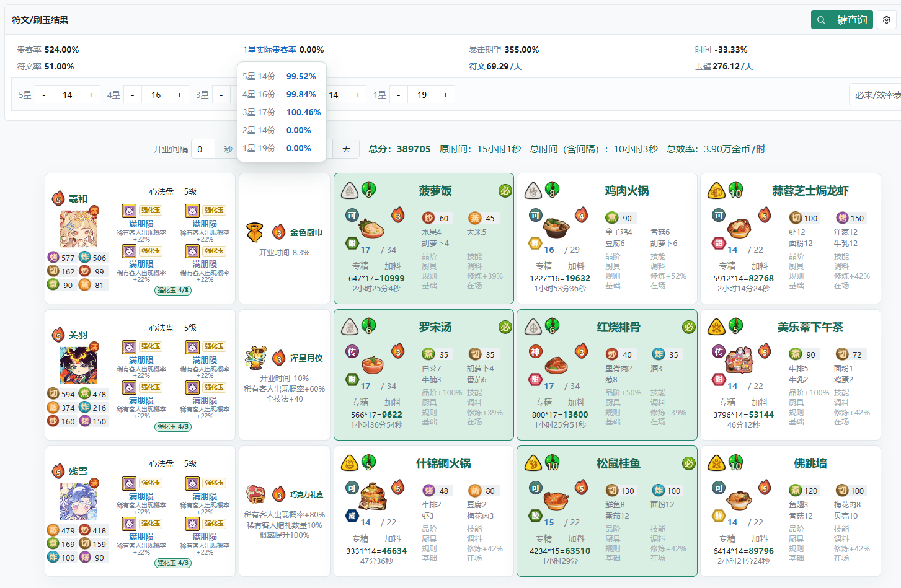
Task: Click 残雪's 强化王 4/3 badge
Action: pos(173,563)
